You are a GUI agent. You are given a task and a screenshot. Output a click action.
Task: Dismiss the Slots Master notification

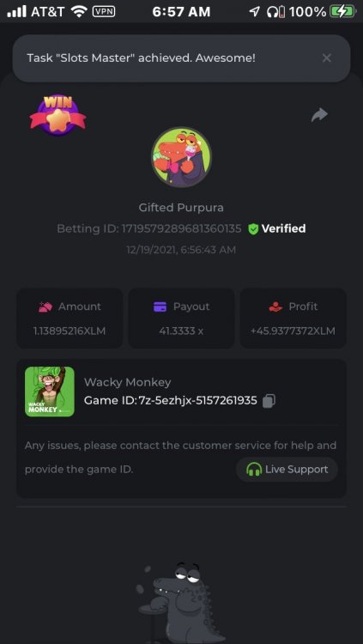[x=326, y=58]
